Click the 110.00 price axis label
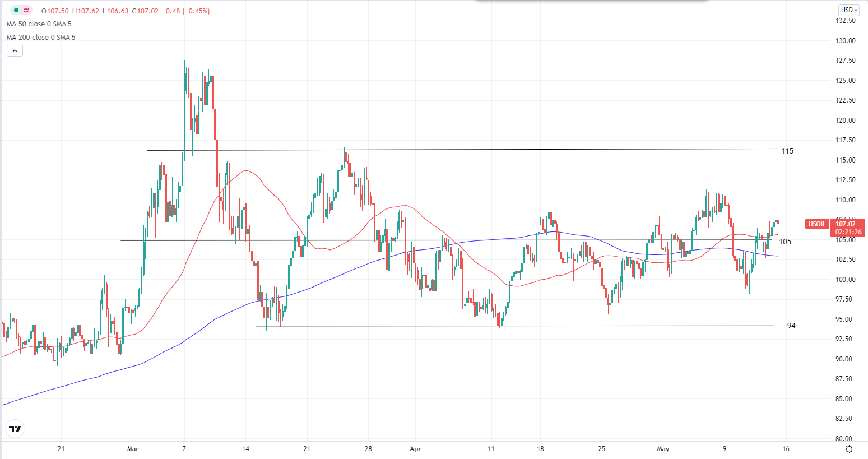Image resolution: width=868 pixels, height=459 pixels. pyautogui.click(x=845, y=200)
